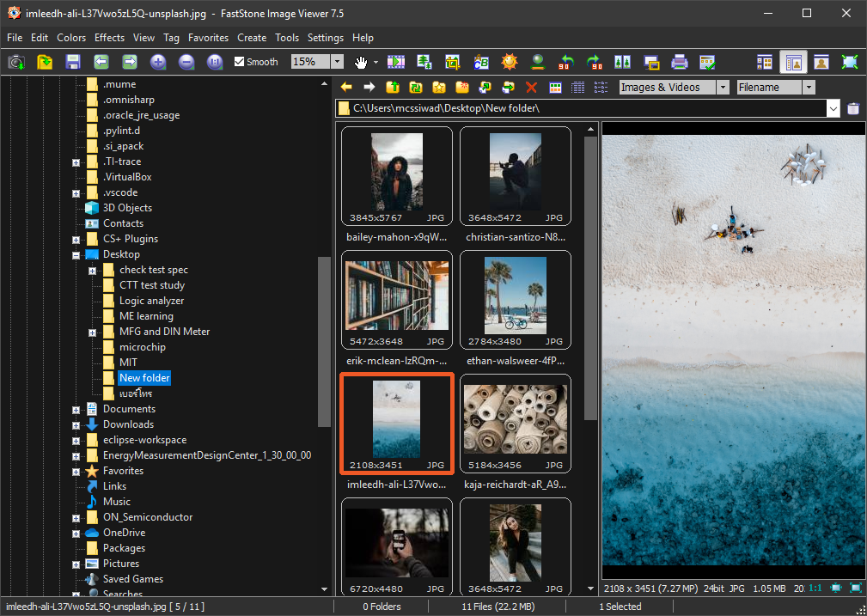This screenshot has height=616, width=867.
Task: Open the Adjust Lighting sun icon
Action: (x=510, y=62)
